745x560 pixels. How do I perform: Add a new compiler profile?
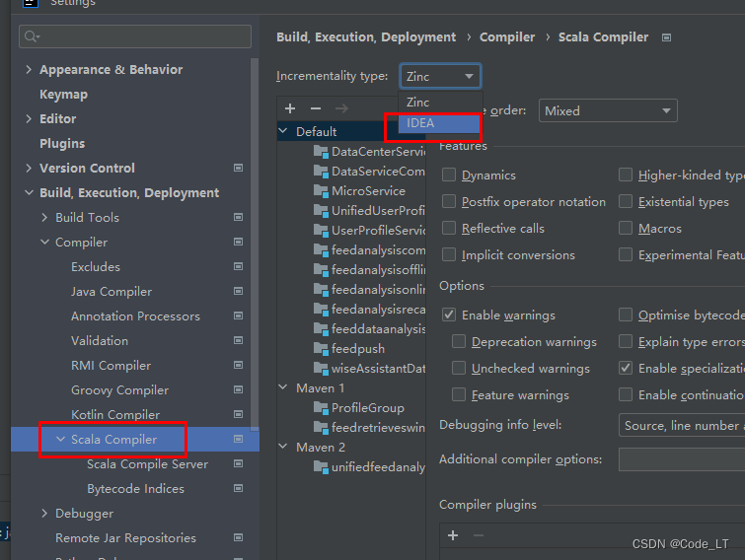pyautogui.click(x=290, y=108)
